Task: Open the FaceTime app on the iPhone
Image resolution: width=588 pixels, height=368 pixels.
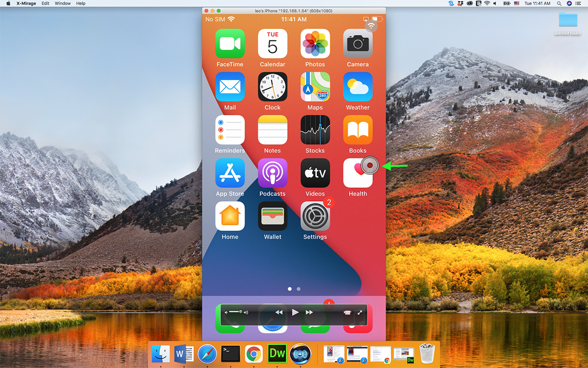Action: tap(230, 43)
